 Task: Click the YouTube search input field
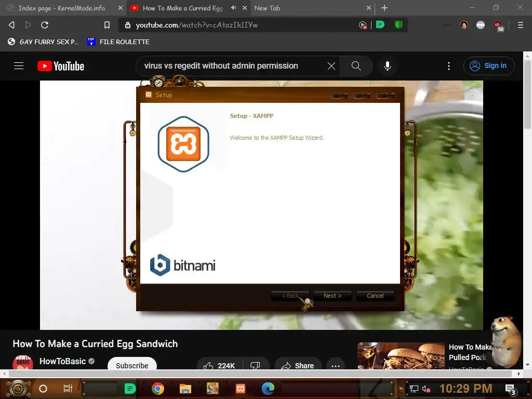234,66
